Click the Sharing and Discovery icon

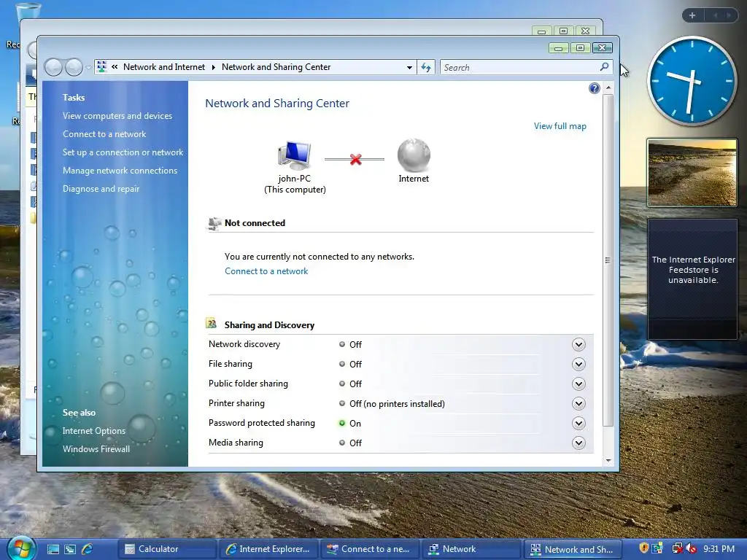click(211, 324)
